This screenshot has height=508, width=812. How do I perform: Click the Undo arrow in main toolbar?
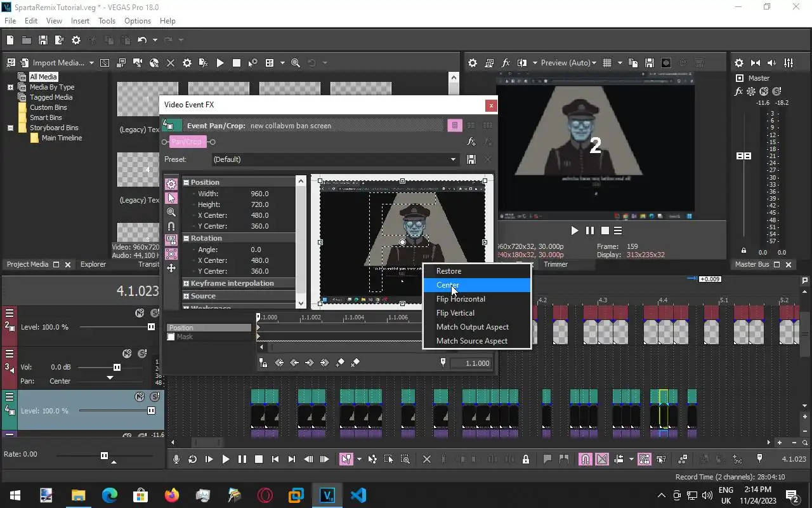(141, 40)
